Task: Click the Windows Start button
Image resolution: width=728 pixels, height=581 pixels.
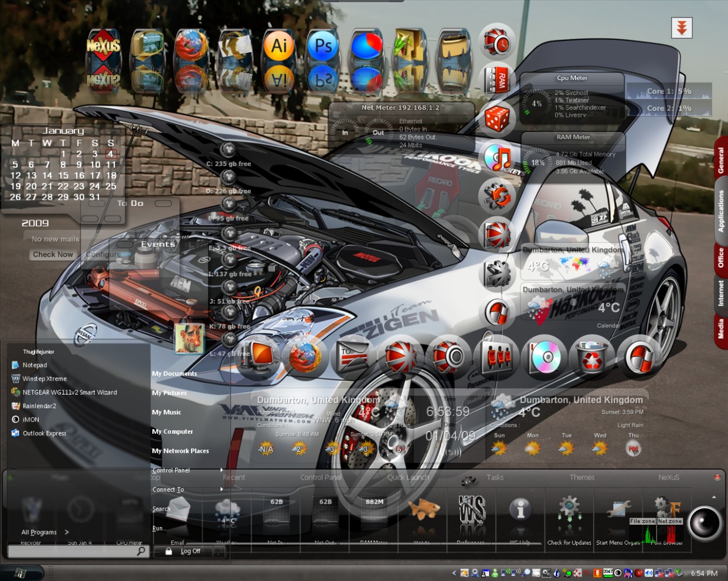Action: point(22,573)
